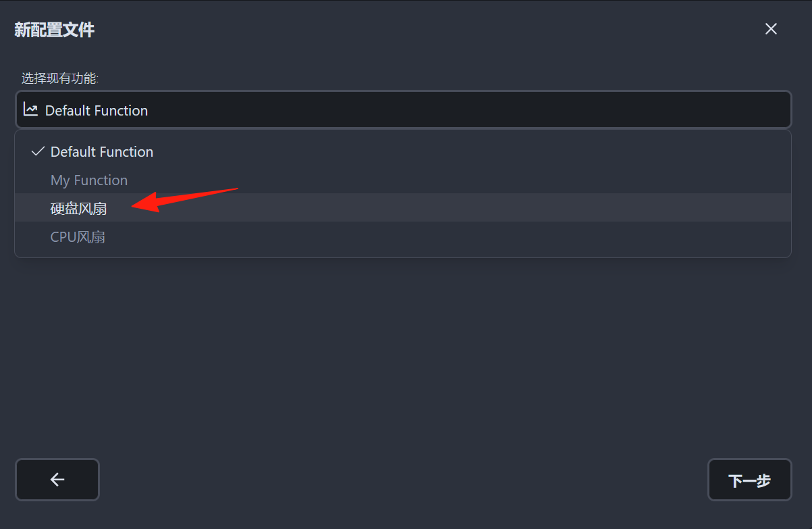This screenshot has height=529, width=812.
Task: Click the red arrow annotation near 硬盘风扇
Action: click(185, 199)
